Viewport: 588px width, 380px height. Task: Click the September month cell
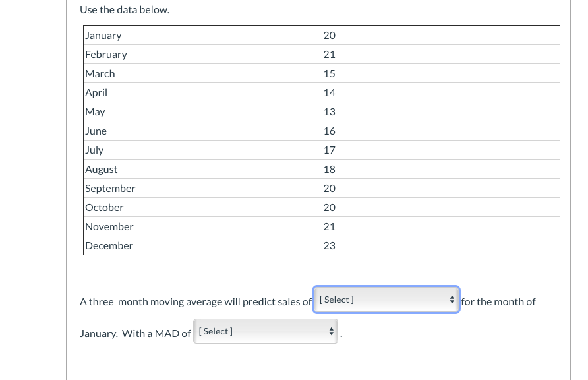click(x=110, y=189)
